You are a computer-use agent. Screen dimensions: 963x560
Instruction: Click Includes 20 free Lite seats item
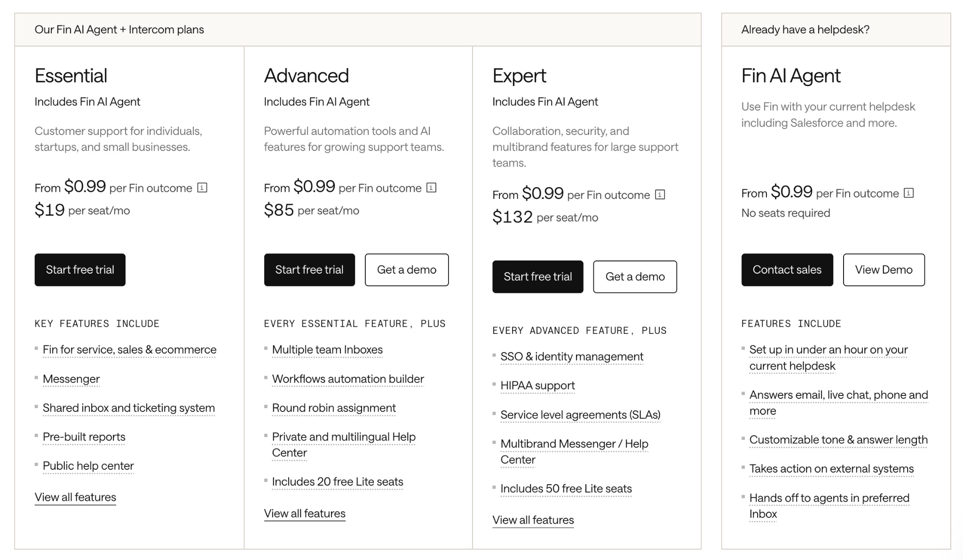pos(338,482)
